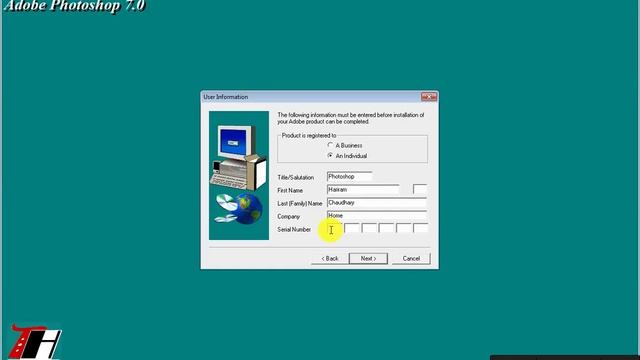Click the sixth Serial Number box
Screen dimensions: 640x360
420,229
